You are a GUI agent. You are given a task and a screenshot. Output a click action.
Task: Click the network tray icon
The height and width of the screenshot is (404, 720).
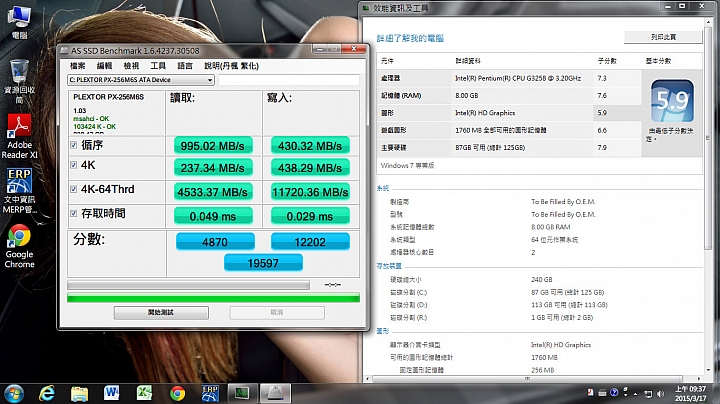pos(648,394)
